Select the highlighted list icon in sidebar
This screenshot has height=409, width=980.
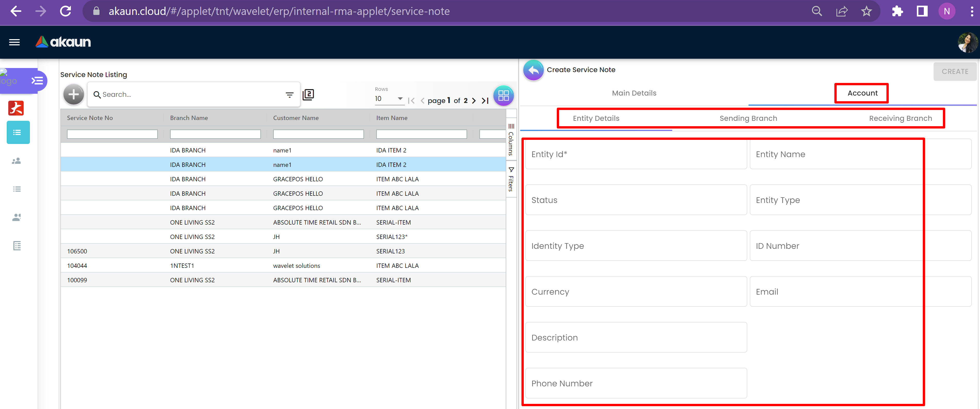click(x=18, y=132)
